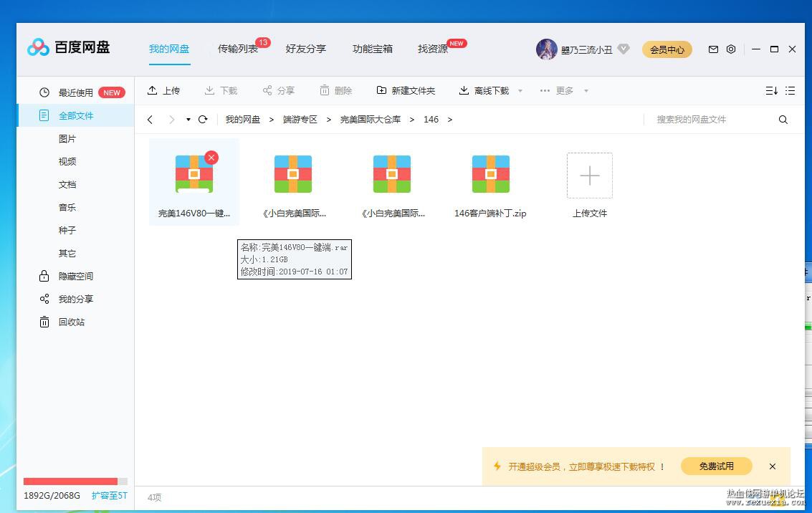Open the 找资源 tab
The width and height of the screenshot is (812, 513).
tap(433, 49)
